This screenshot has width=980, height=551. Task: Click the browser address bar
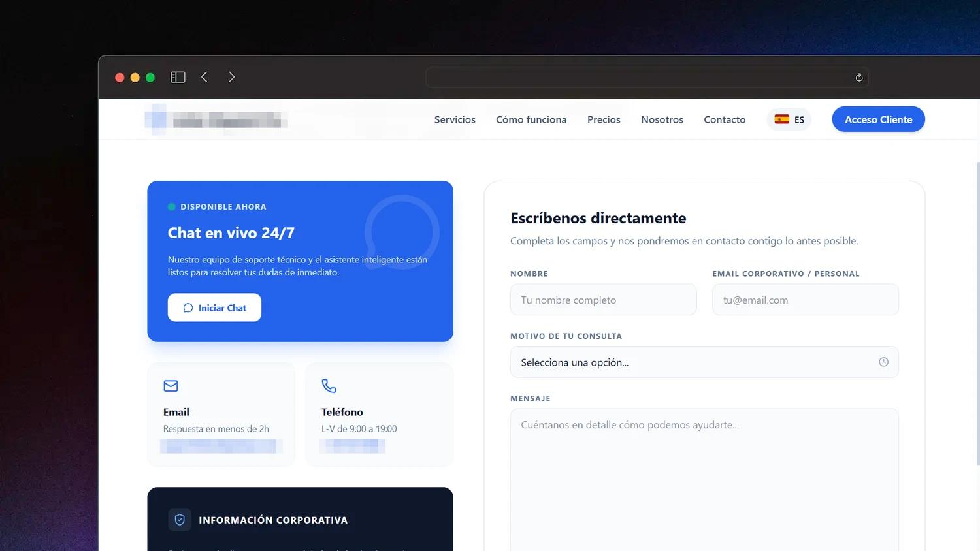pos(647,77)
